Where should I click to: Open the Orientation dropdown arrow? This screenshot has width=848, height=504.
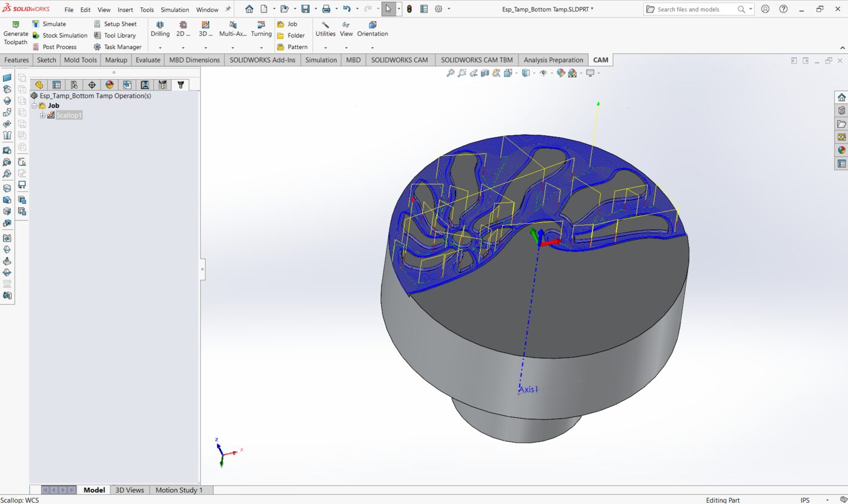pos(373,47)
